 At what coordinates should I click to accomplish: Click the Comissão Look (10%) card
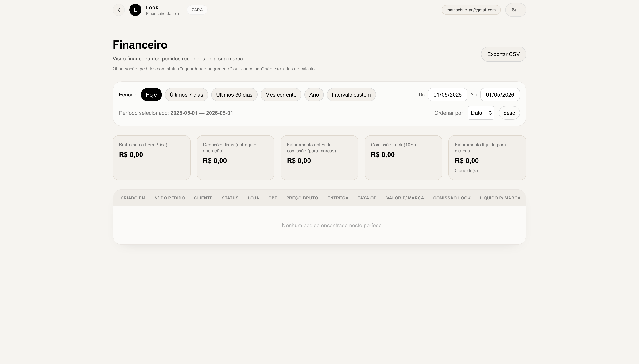403,158
